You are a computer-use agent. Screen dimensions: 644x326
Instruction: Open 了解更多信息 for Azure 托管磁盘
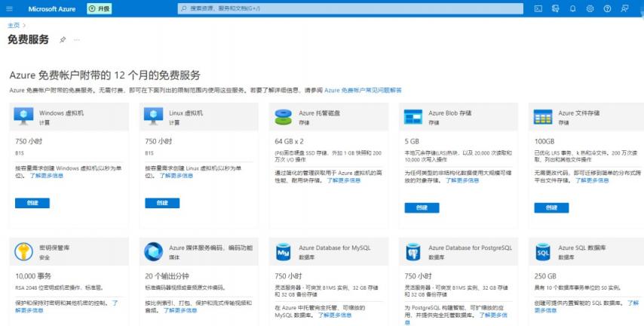tap(344, 180)
